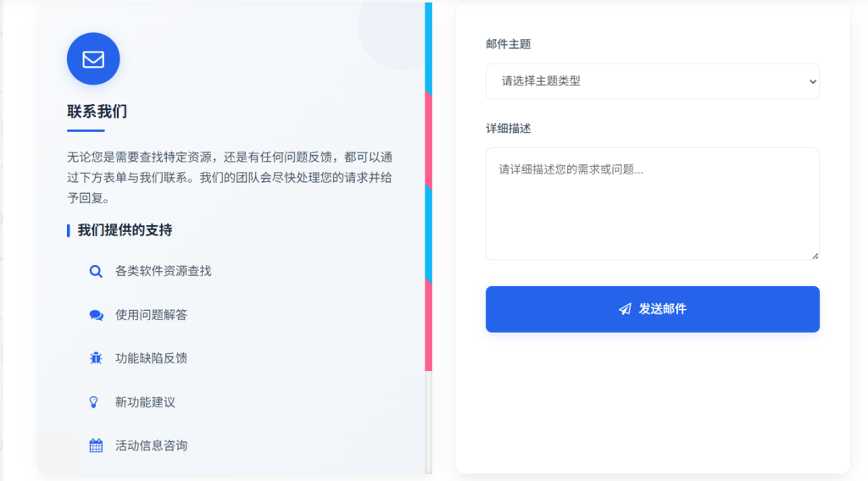The width and height of the screenshot is (868, 481).
Task: Click the 邮件主题 field label
Action: click(508, 44)
